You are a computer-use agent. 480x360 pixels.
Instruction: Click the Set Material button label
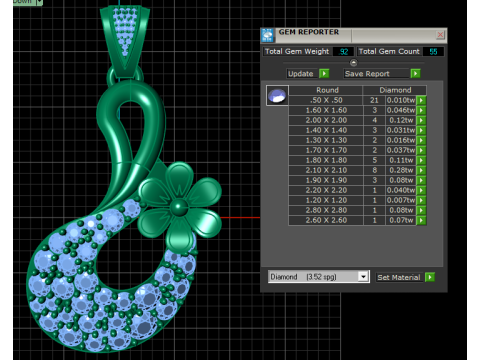399,277
